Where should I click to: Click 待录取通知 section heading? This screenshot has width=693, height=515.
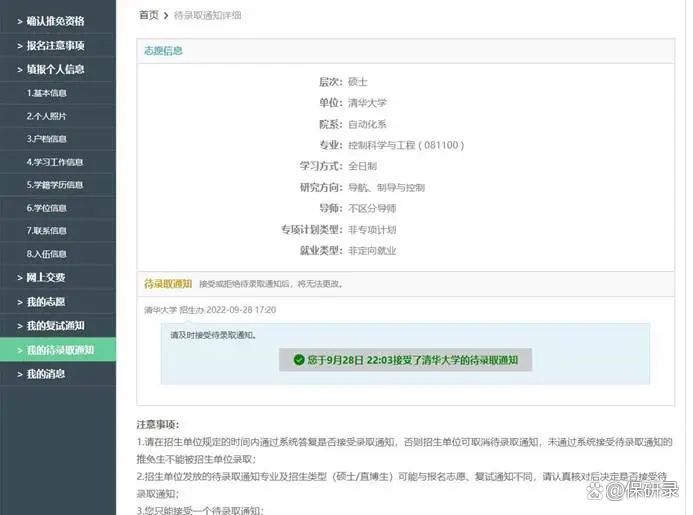pyautogui.click(x=168, y=284)
